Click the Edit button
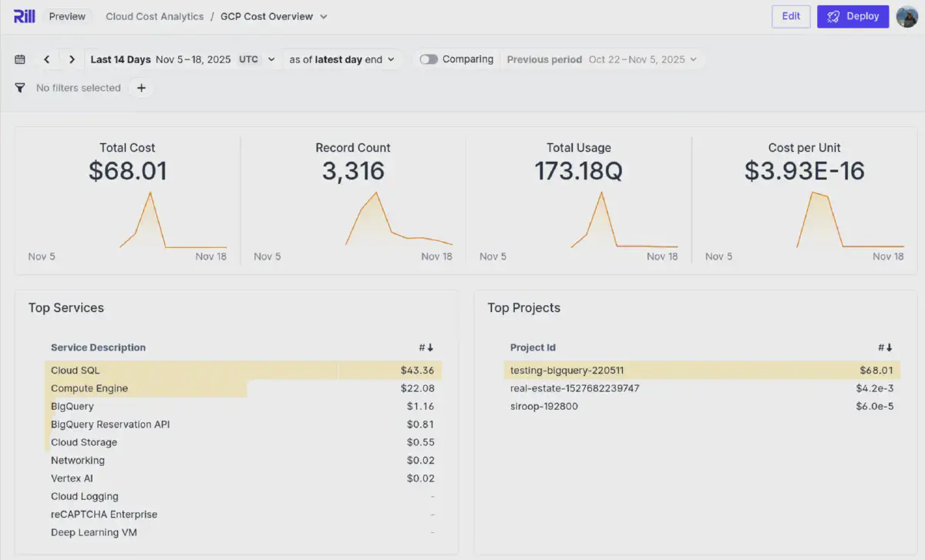The height and width of the screenshot is (560, 925). point(791,16)
